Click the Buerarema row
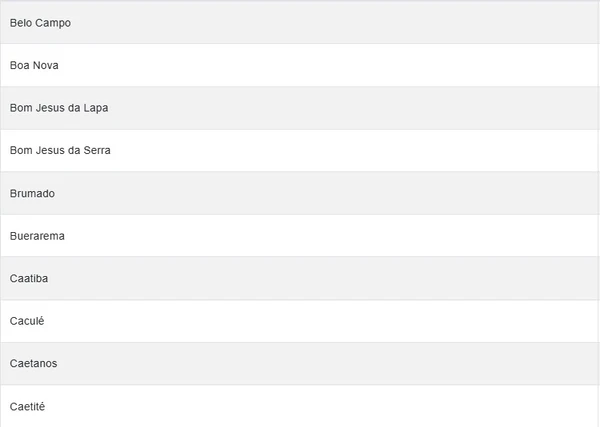The height and width of the screenshot is (427, 600). (300, 236)
